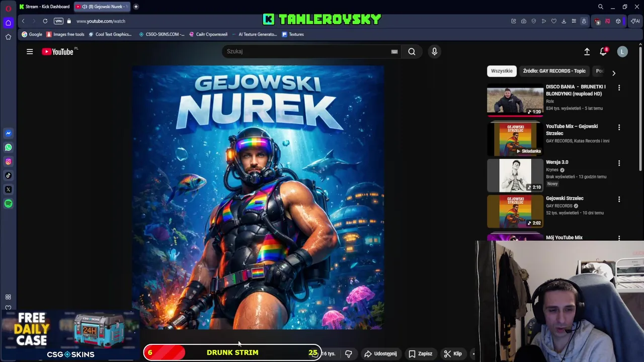
Task: Open Instagram in Opera sidebar
Action: click(8, 161)
